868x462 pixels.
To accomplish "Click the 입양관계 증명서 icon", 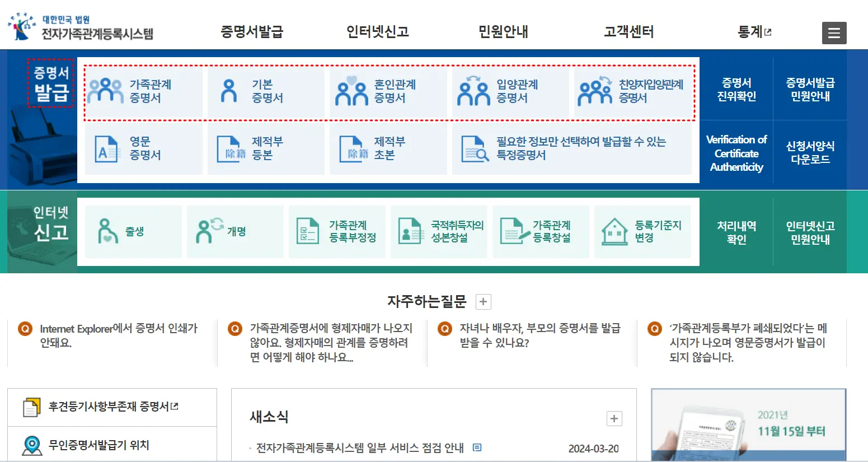I will click(510, 91).
